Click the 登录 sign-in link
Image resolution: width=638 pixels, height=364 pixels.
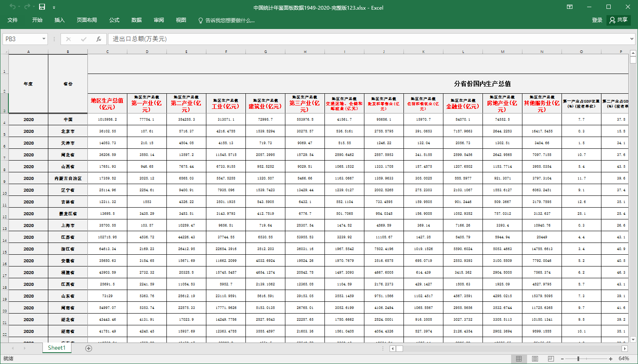597,20
